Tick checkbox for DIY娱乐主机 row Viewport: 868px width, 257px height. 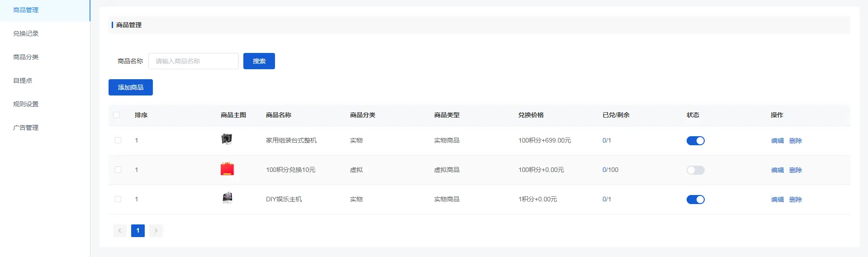tap(118, 199)
